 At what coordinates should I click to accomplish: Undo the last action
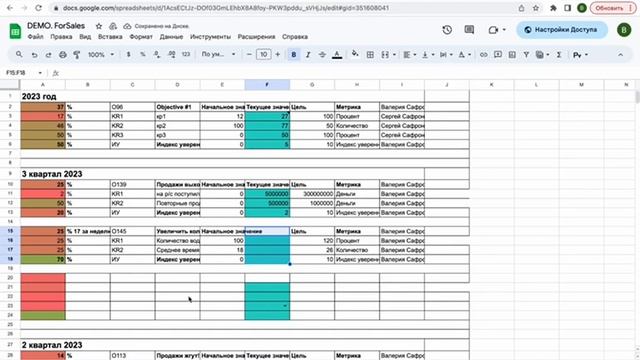[34, 55]
